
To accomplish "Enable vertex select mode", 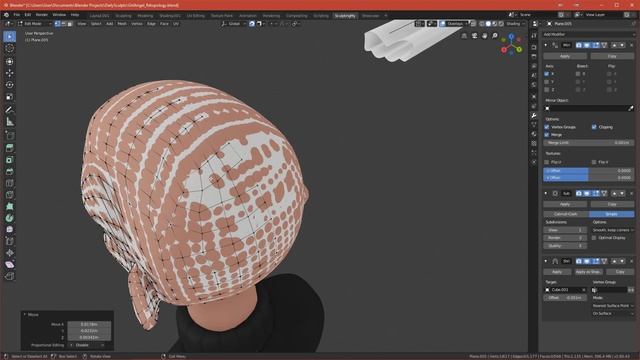I will point(57,24).
